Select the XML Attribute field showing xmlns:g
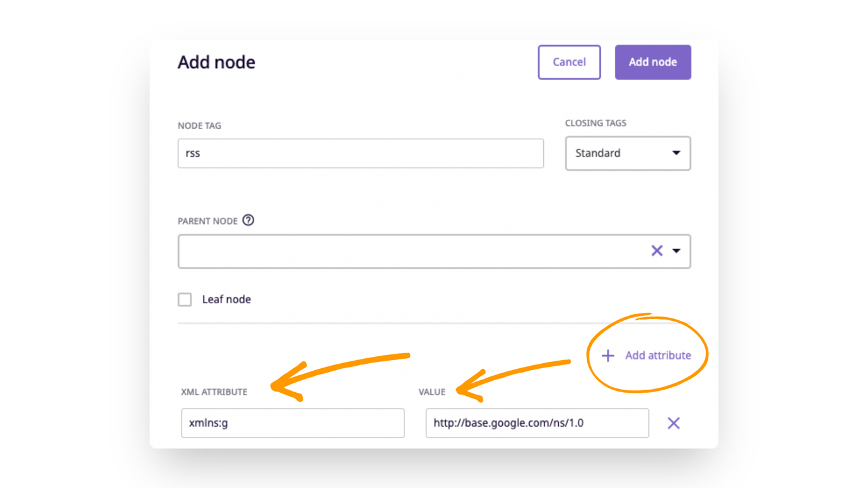Screen dimensions: 868x488 coord(293,423)
